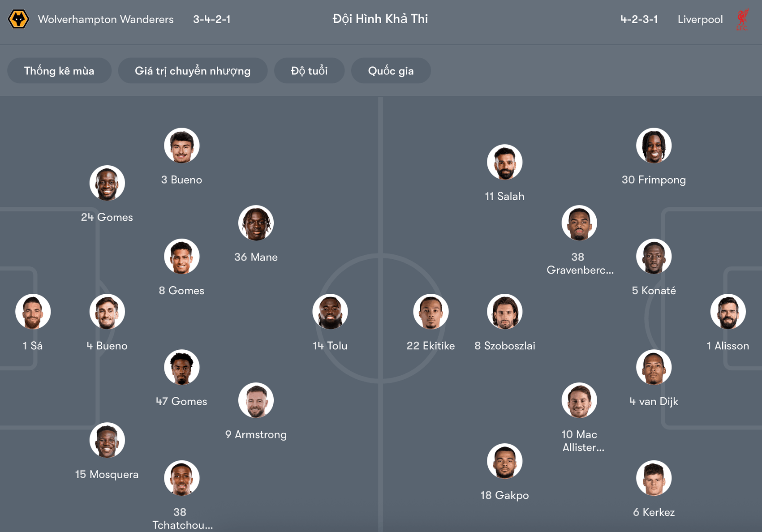Select Mosquera's player portrait
762x532 pixels.
107,440
